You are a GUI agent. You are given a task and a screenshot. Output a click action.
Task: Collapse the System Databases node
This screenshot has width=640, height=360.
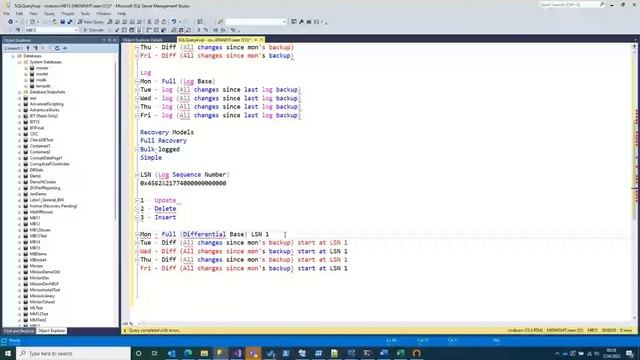click(x=19, y=62)
